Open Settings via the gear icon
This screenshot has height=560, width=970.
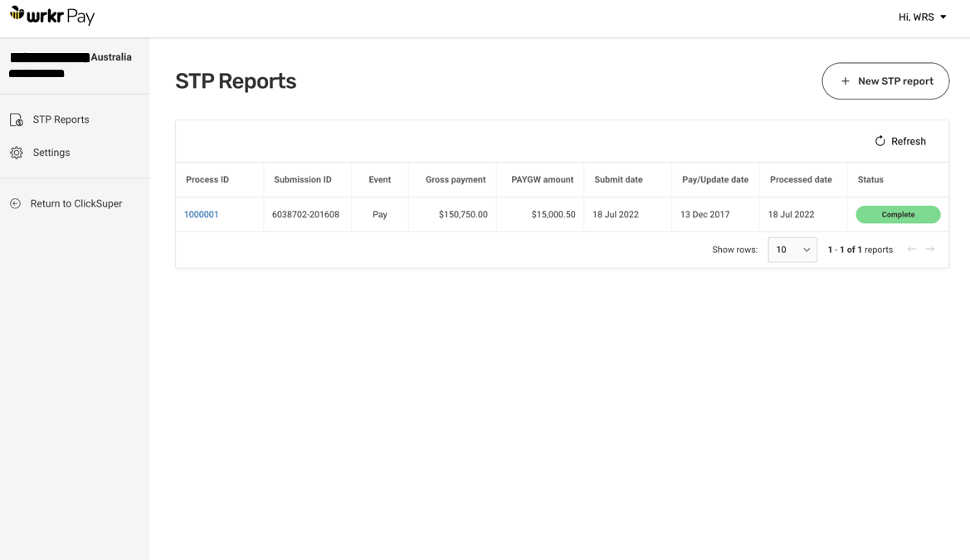pos(16,152)
